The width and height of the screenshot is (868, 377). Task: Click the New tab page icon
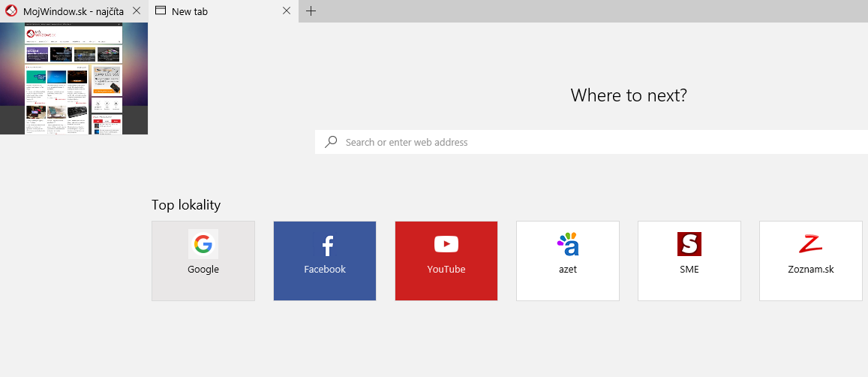coord(161,11)
